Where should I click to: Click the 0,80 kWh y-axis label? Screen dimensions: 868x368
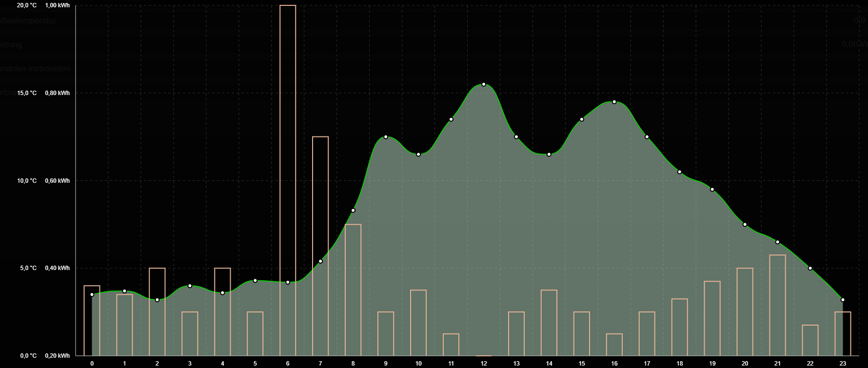58,93
